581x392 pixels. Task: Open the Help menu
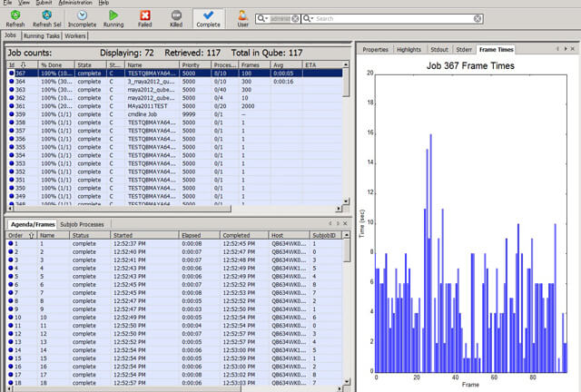point(103,3)
